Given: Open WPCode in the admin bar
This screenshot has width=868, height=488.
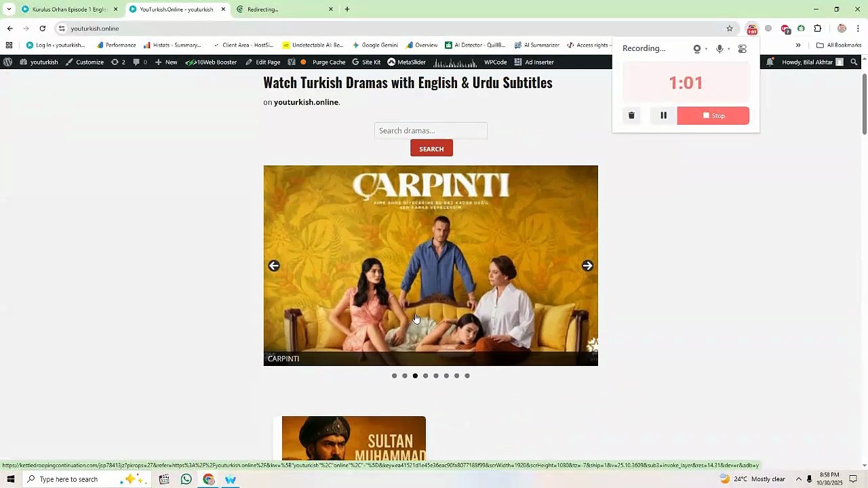Looking at the screenshot, I should (495, 62).
